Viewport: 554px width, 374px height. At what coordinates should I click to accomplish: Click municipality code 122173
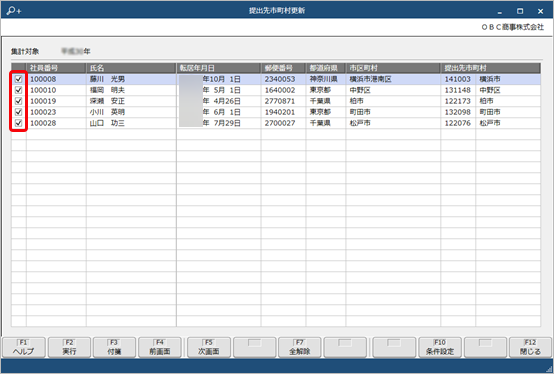coord(458,101)
